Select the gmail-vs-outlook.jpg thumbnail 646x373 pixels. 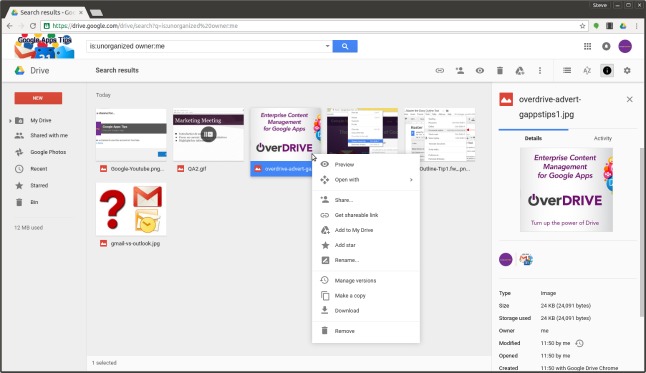pyautogui.click(x=131, y=209)
